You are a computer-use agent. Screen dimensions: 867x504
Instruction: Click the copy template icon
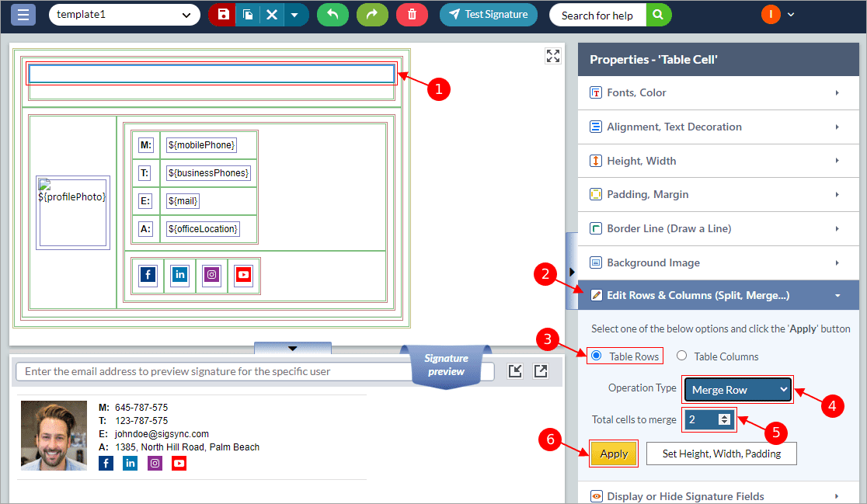point(247,15)
